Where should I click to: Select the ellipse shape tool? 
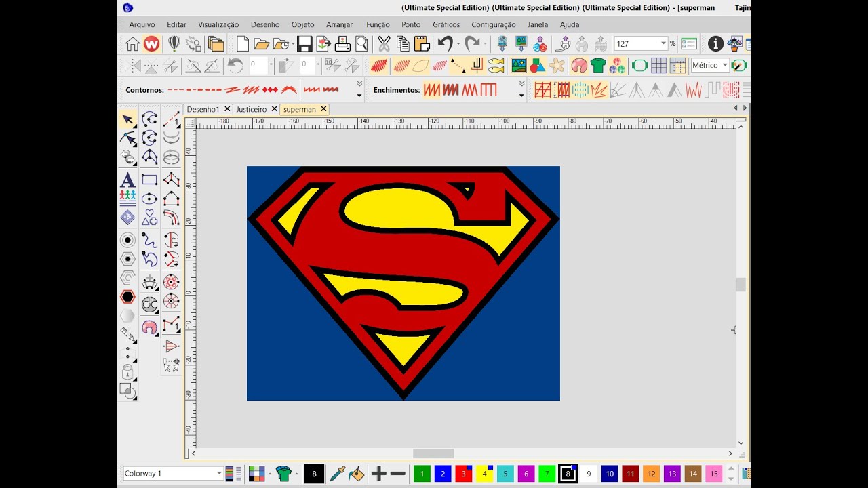point(149,199)
